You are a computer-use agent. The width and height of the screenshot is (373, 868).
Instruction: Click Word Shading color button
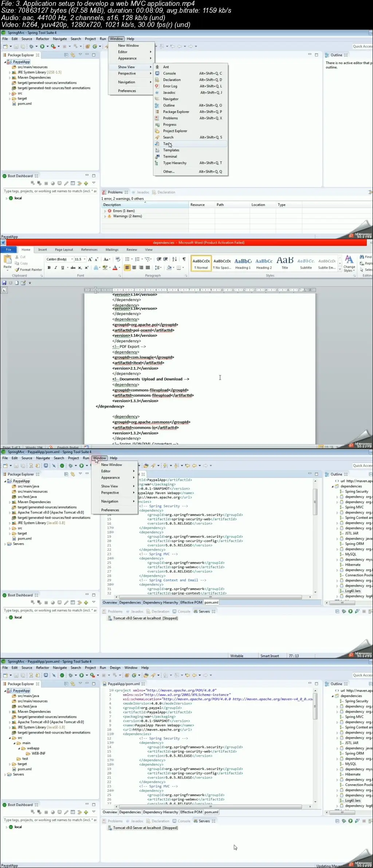pyautogui.click(x=169, y=268)
